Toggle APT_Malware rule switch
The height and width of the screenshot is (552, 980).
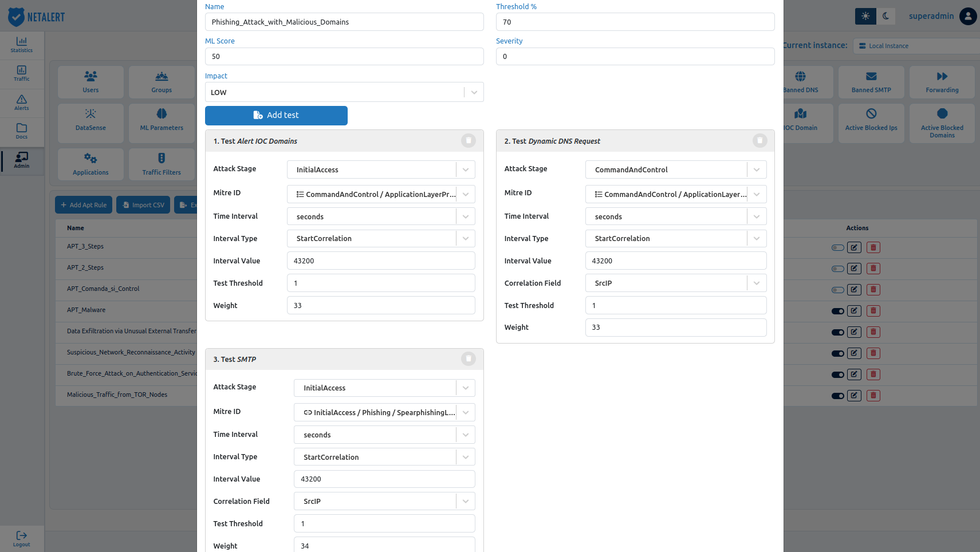click(838, 312)
